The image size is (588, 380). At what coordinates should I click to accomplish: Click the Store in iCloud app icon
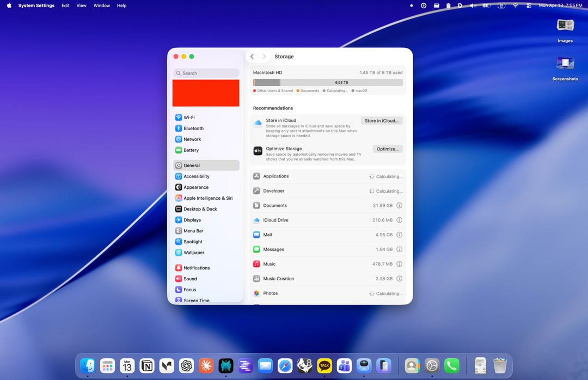258,122
